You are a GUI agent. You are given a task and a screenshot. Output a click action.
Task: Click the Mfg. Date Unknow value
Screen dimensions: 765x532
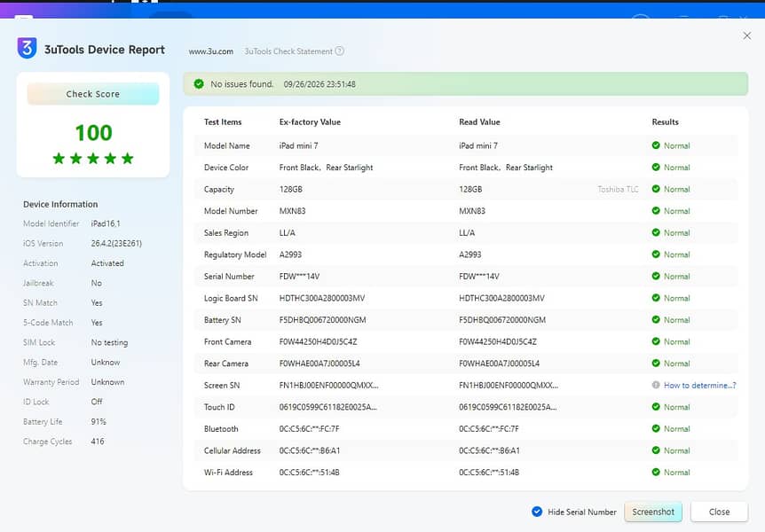click(106, 363)
